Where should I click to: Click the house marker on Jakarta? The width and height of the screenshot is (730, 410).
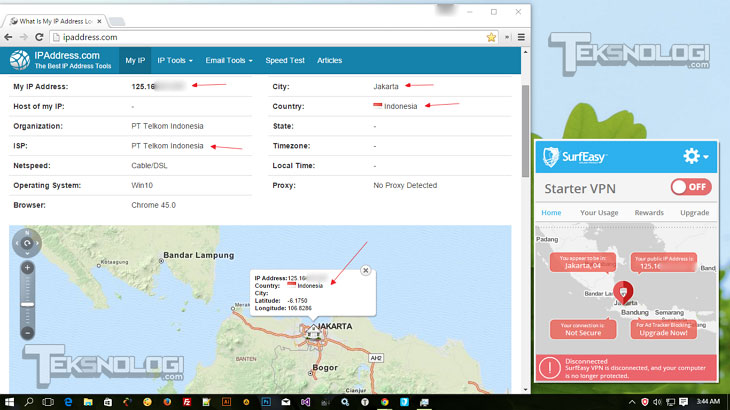(x=313, y=331)
